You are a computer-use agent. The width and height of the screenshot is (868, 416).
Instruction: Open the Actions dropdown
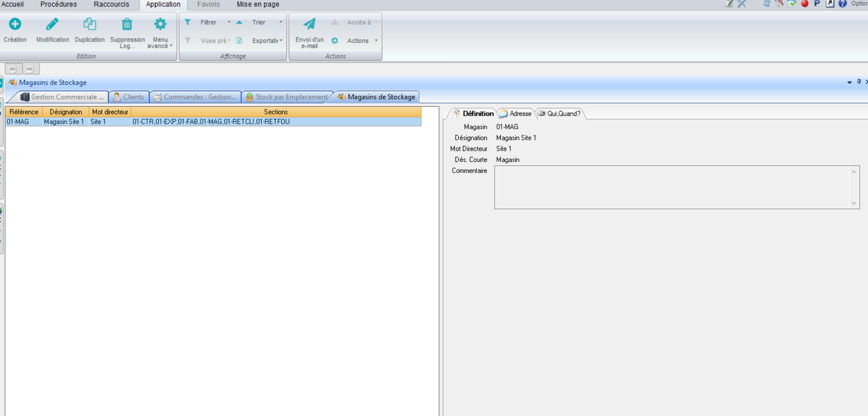(376, 40)
